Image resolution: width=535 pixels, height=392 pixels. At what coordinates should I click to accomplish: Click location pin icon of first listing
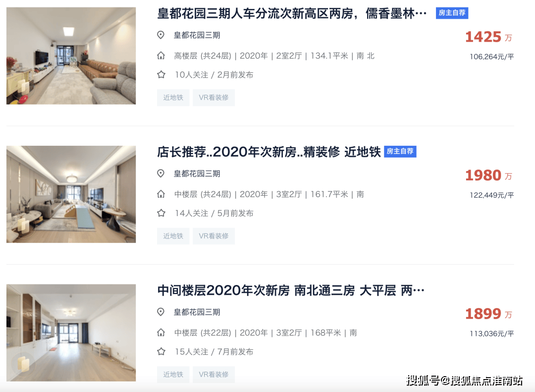(x=160, y=35)
